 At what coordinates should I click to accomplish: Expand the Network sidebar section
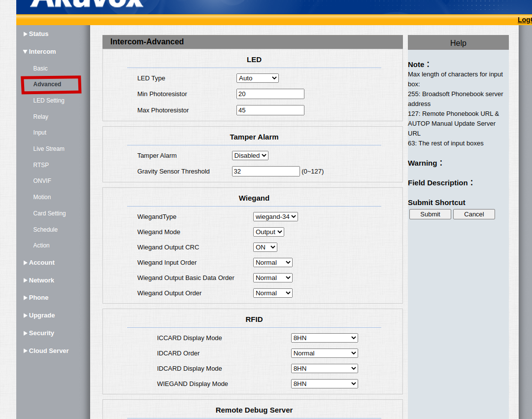tap(41, 280)
